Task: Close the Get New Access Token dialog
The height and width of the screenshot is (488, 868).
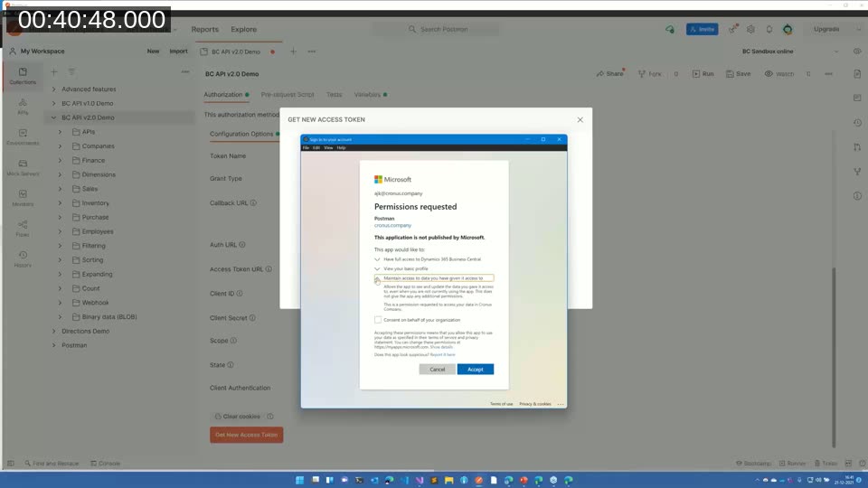Action: tap(580, 119)
